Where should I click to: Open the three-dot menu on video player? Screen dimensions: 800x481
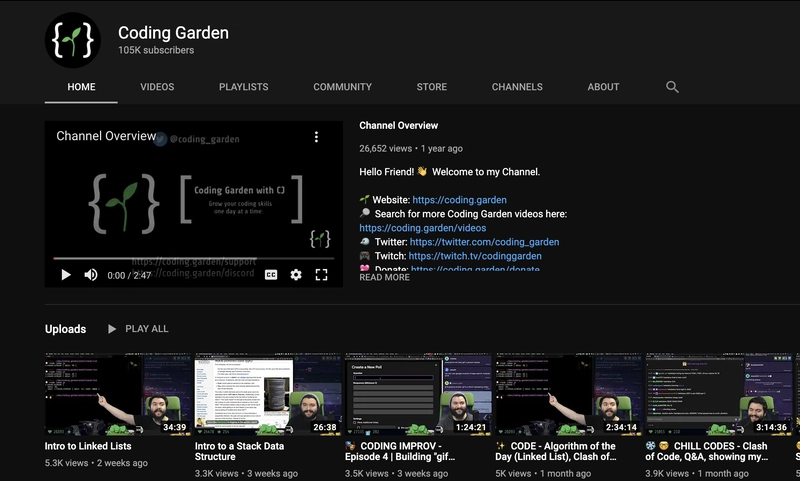[x=316, y=137]
